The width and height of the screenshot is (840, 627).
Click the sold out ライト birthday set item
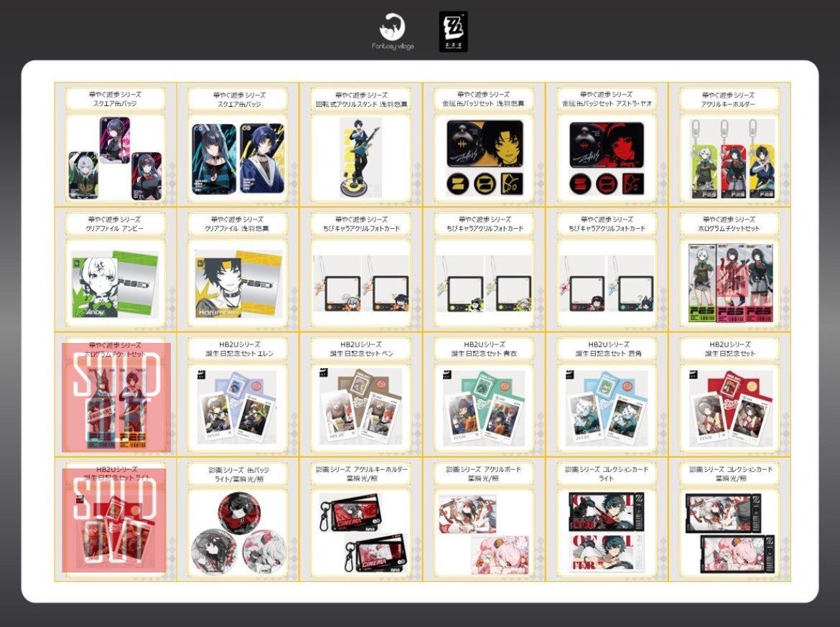115,520
